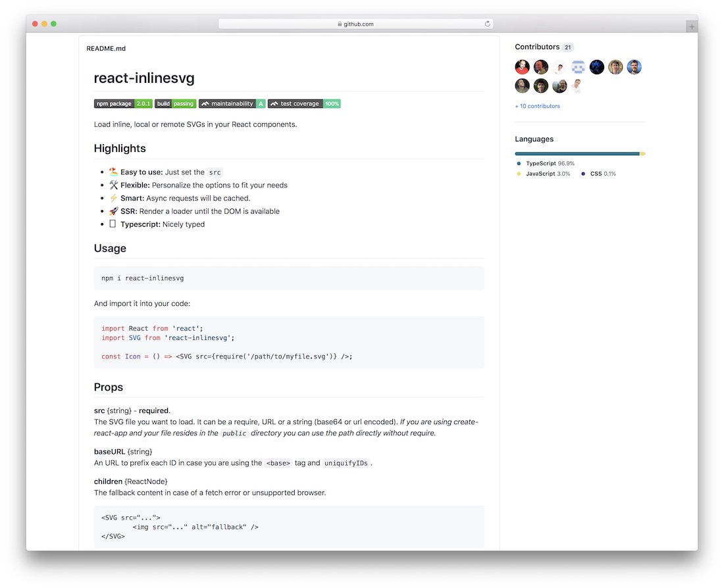Click the beach umbrella emoji beside Easy to use
Image resolution: width=724 pixels, height=588 pixels.
(x=113, y=172)
